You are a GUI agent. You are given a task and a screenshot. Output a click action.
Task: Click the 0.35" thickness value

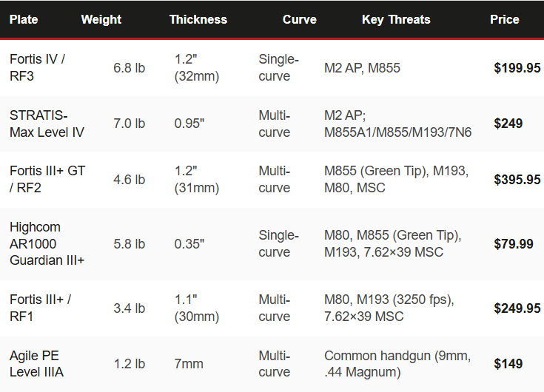tap(190, 243)
